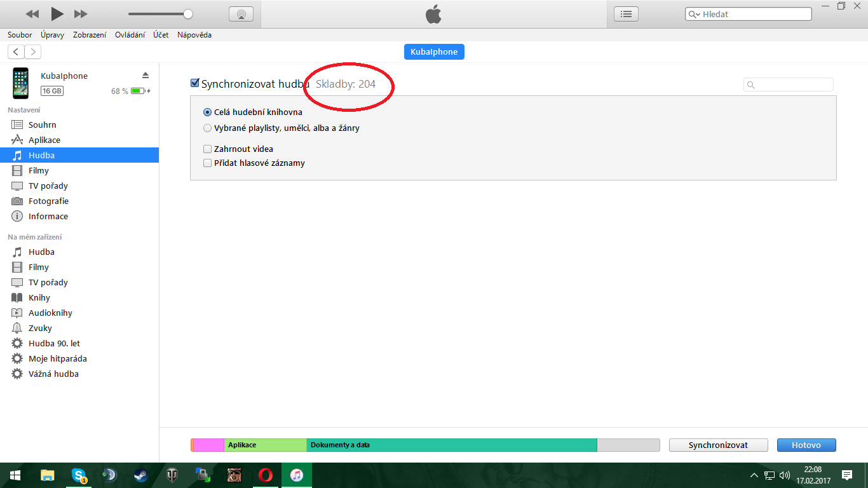Select Vybrané playlisty, umělci, alba a žánry
The width and height of the screenshot is (868, 488).
(x=207, y=128)
